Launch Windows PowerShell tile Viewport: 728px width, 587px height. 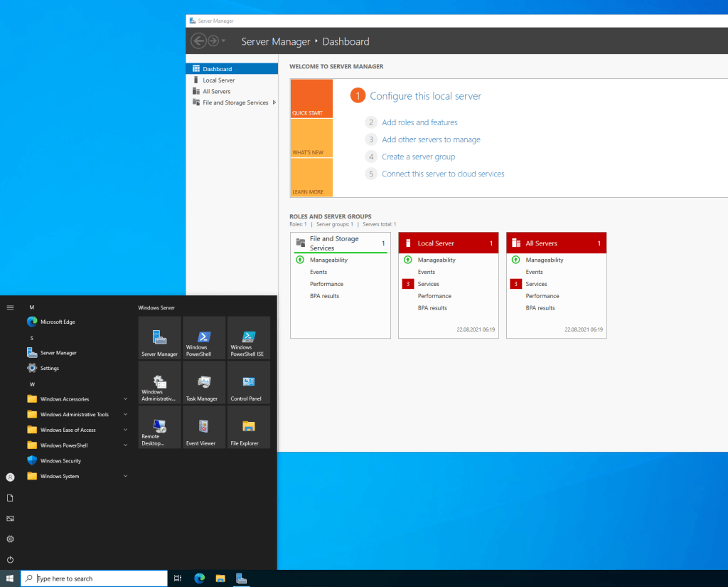click(x=204, y=338)
